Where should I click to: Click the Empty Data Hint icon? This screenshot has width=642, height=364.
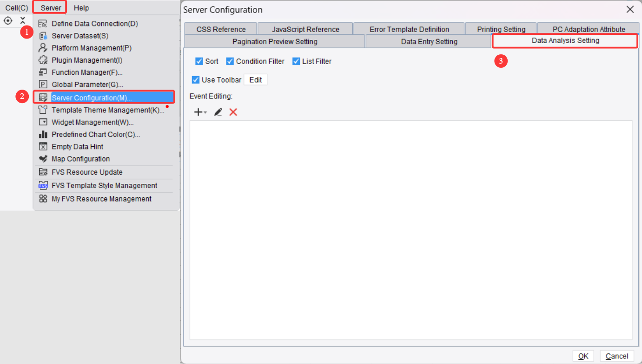43,147
